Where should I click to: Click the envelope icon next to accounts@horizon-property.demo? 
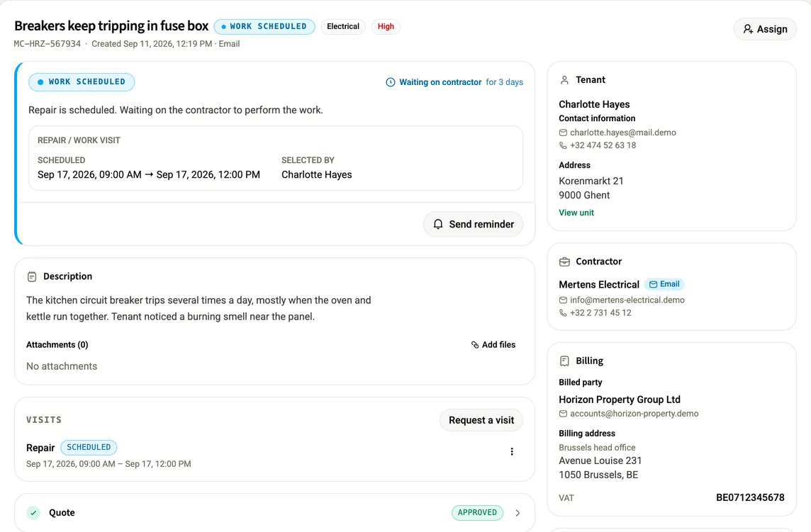point(564,414)
